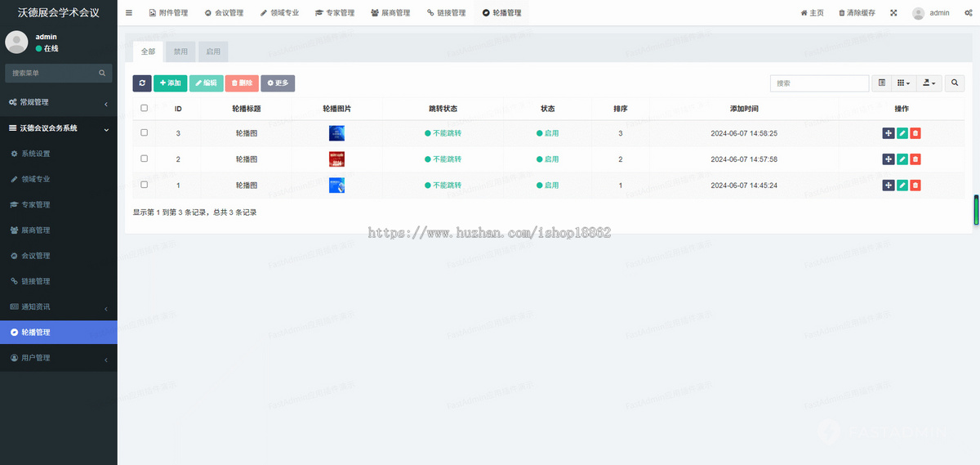Viewport: 980px width, 465px height.
Task: Open 领域专业 in sidebar
Action: click(59, 179)
